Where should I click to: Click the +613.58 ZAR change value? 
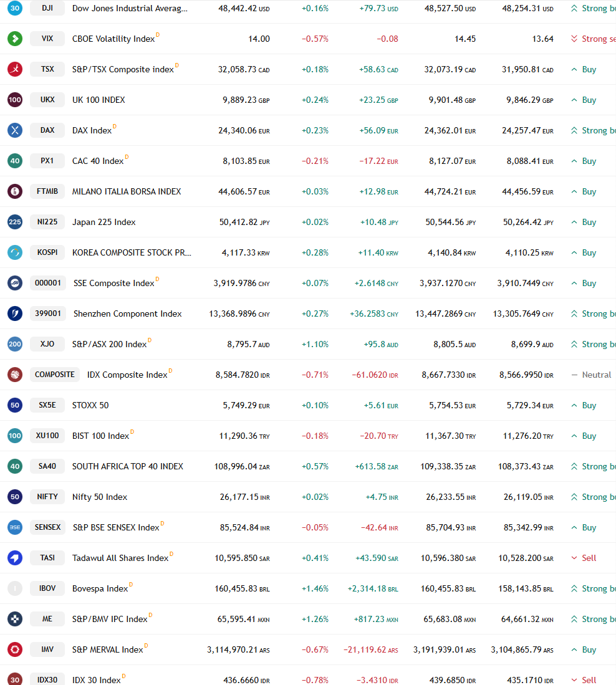coord(377,467)
